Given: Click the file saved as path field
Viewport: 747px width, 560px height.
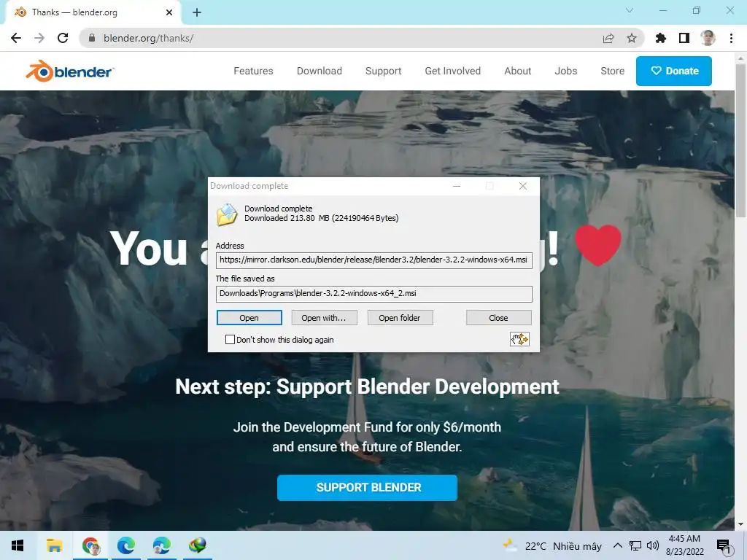Looking at the screenshot, I should coord(374,294).
